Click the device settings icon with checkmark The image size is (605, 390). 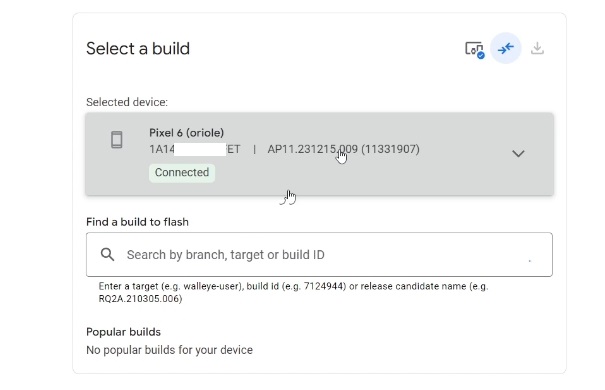[x=474, y=50]
